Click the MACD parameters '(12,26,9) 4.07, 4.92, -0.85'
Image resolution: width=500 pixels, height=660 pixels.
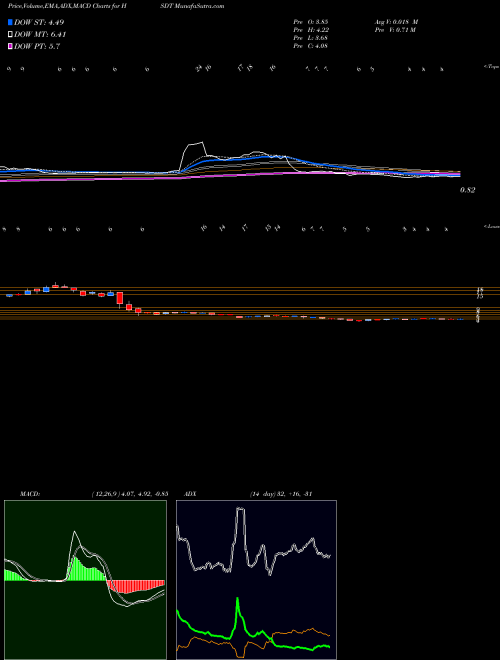[130, 493]
